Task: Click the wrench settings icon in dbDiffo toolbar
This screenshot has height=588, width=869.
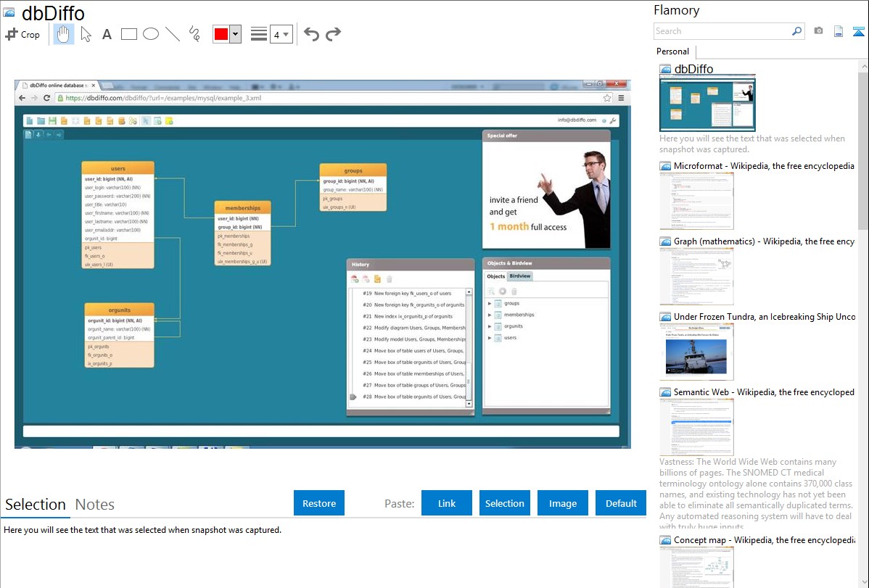Action: 613,120
